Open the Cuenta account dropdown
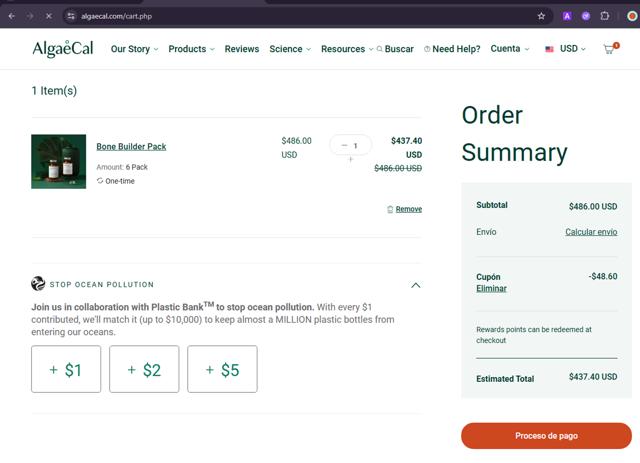The height and width of the screenshot is (463, 640). pos(510,49)
